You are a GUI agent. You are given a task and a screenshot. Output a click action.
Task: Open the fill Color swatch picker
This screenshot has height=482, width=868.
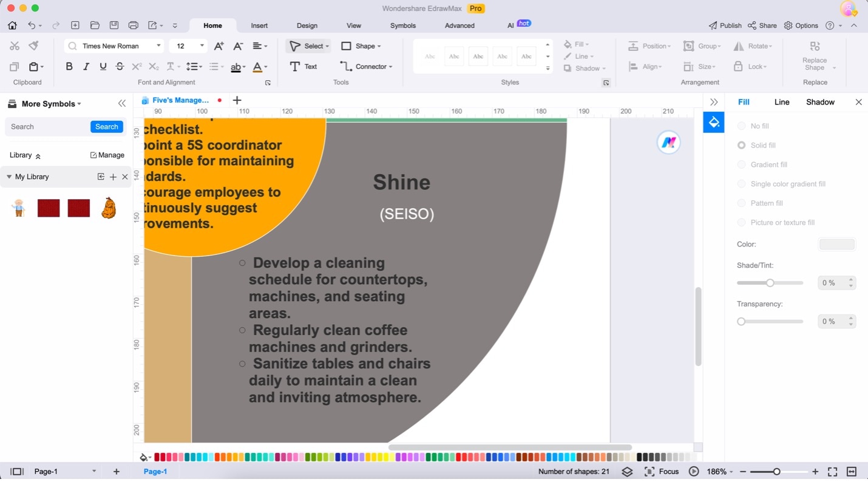tap(837, 245)
